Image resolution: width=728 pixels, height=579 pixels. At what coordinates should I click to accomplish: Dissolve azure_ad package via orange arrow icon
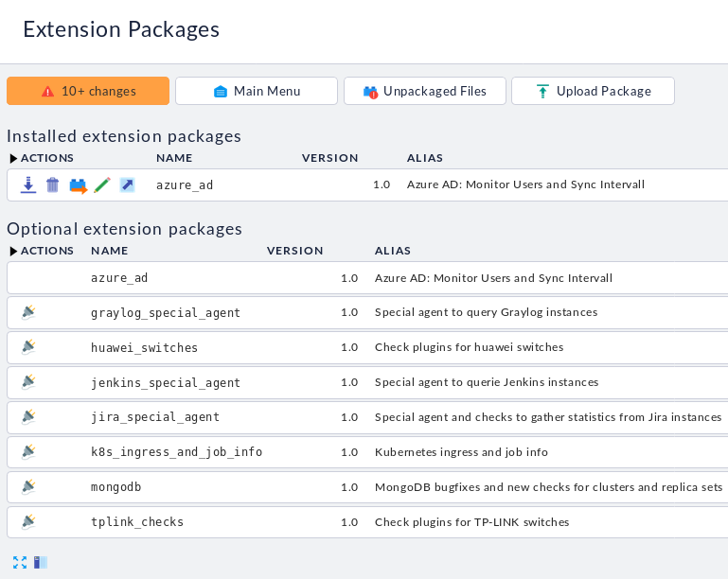pyautogui.click(x=78, y=185)
